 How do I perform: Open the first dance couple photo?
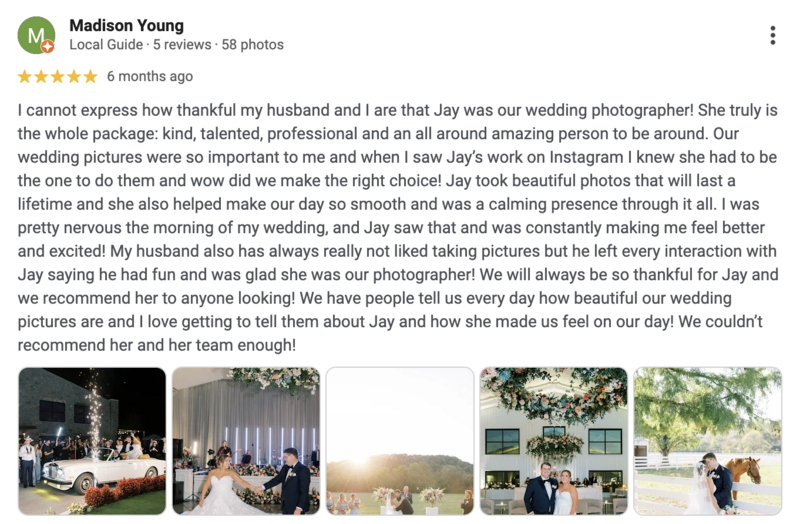pos(246,441)
